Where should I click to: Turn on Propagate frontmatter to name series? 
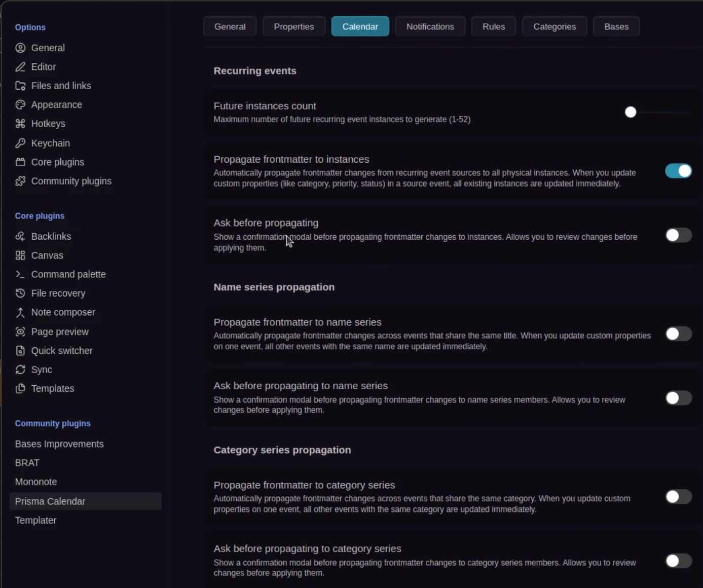tap(678, 334)
